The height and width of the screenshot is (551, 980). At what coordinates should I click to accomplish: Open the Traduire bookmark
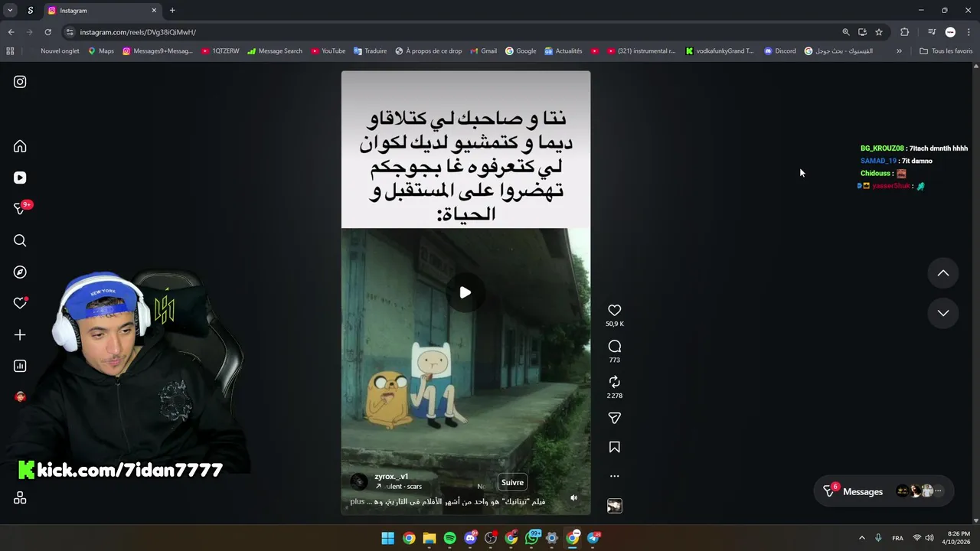(370, 51)
